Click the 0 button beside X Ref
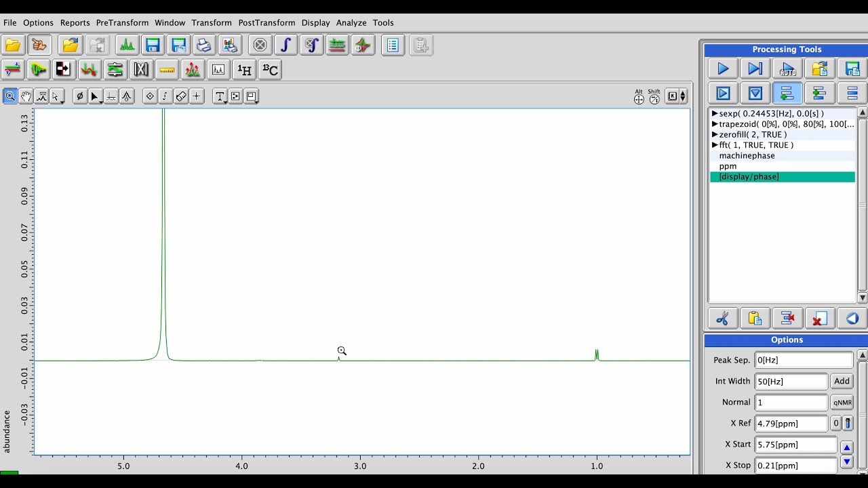This screenshot has height=488, width=868. 836,423
